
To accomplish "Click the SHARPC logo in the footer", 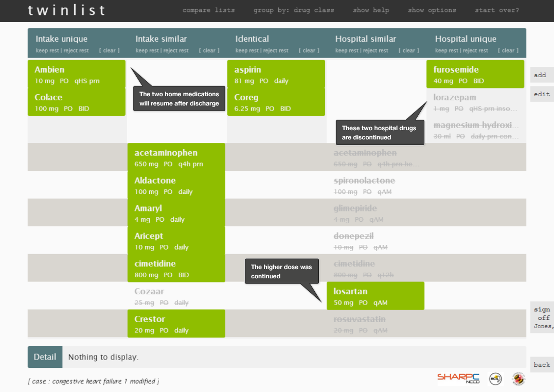I will (x=456, y=379).
